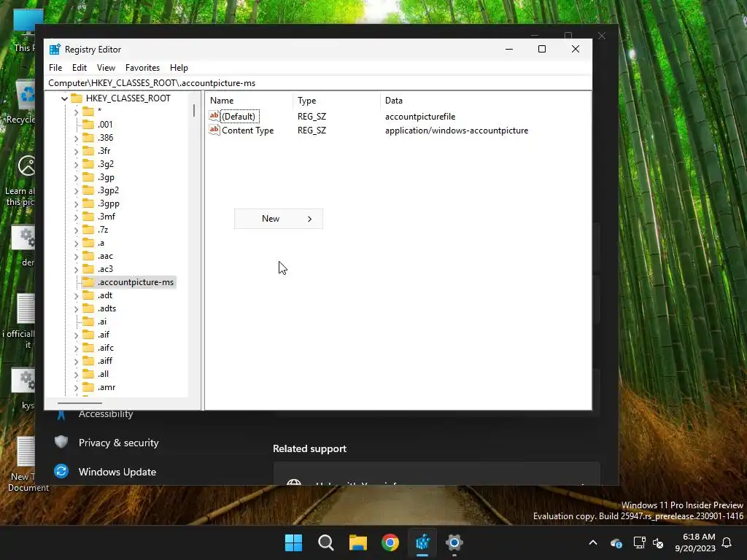This screenshot has height=560, width=747.
Task: Expand the .3gp key chevron
Action: (x=76, y=178)
